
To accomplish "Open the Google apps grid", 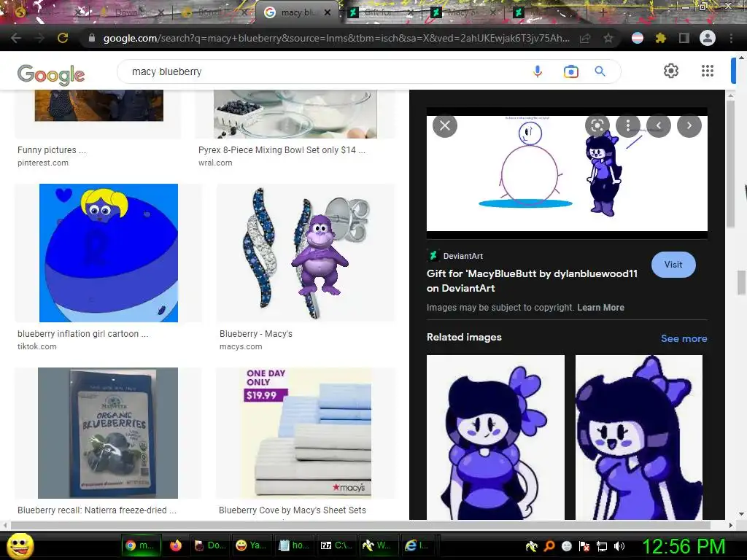I will (x=708, y=71).
